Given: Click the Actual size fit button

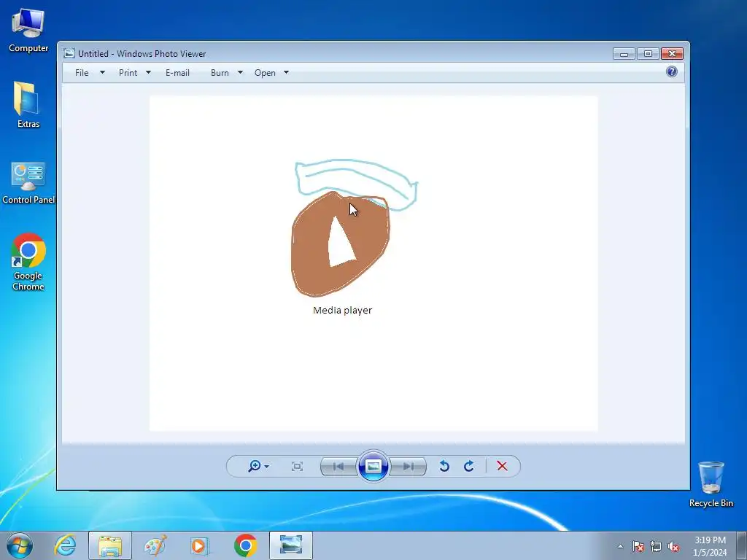Looking at the screenshot, I should pos(297,466).
